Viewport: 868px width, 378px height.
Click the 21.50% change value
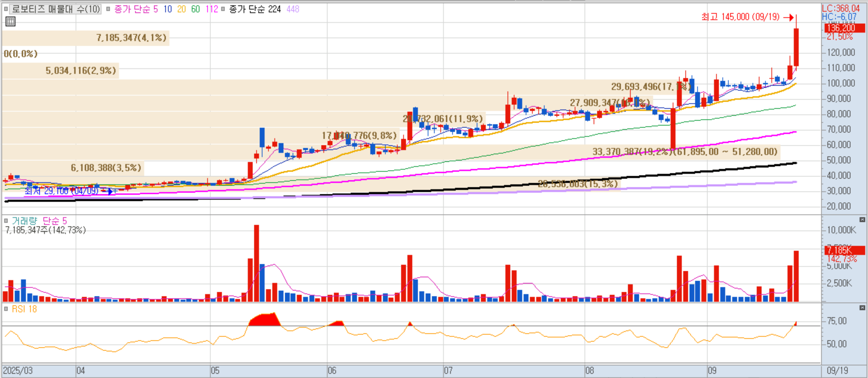point(840,36)
